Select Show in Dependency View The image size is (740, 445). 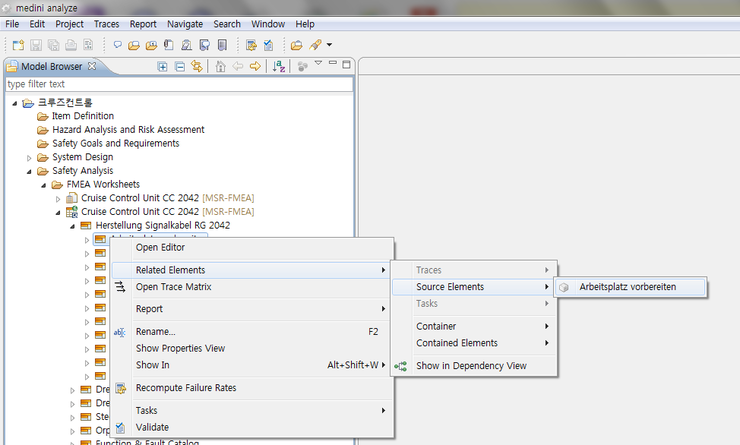tap(471, 366)
